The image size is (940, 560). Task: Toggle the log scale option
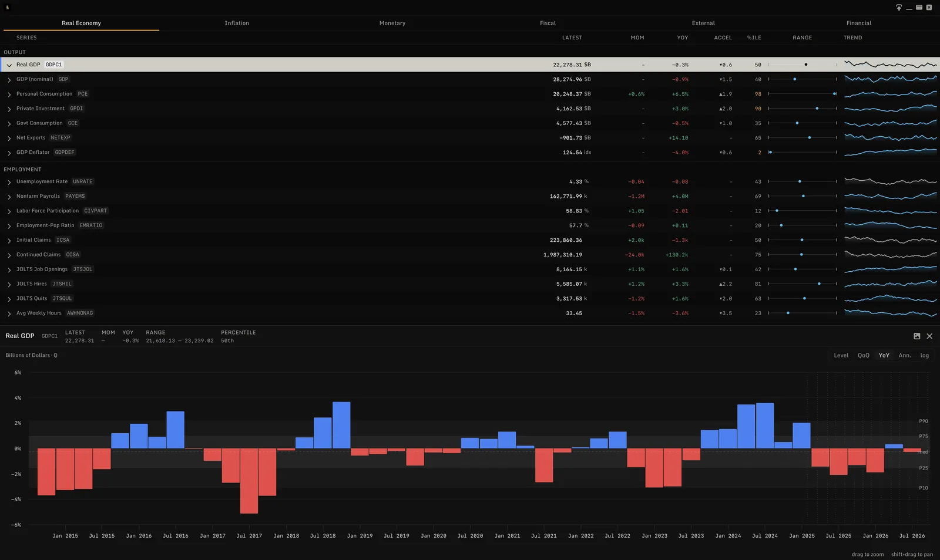[924, 355]
